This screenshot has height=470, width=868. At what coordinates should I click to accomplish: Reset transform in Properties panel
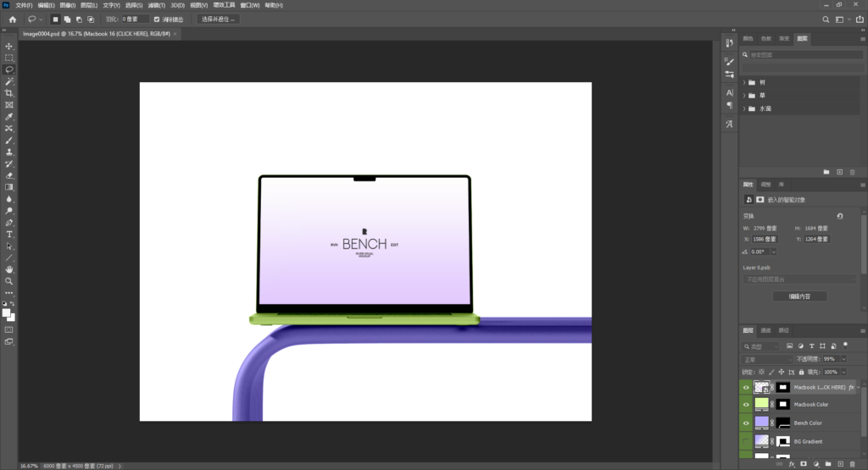pos(840,216)
